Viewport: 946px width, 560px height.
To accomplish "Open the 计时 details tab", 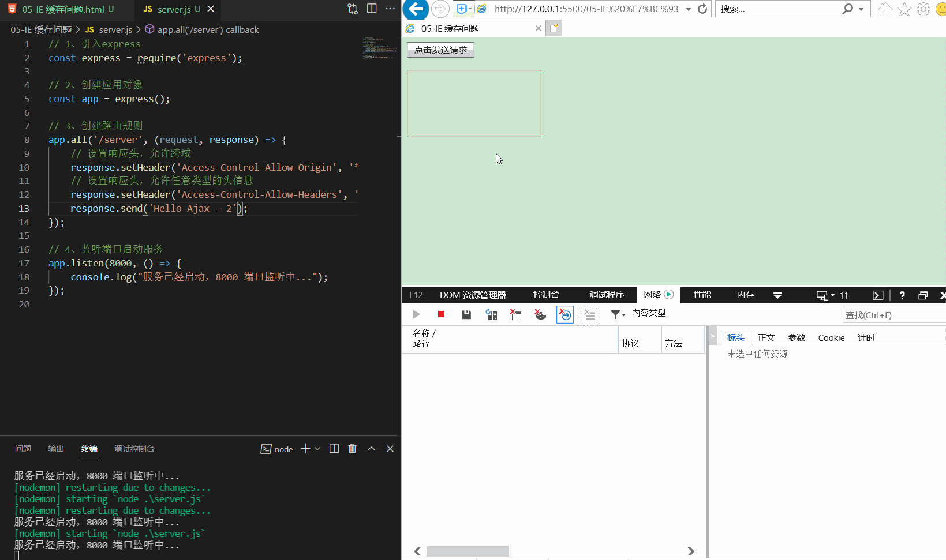I will click(866, 338).
